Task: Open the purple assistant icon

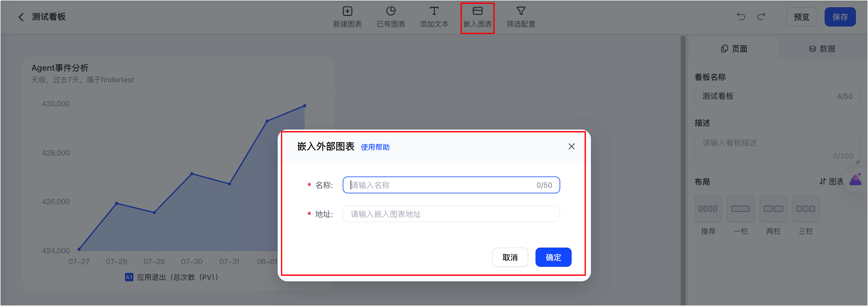Action: click(856, 180)
